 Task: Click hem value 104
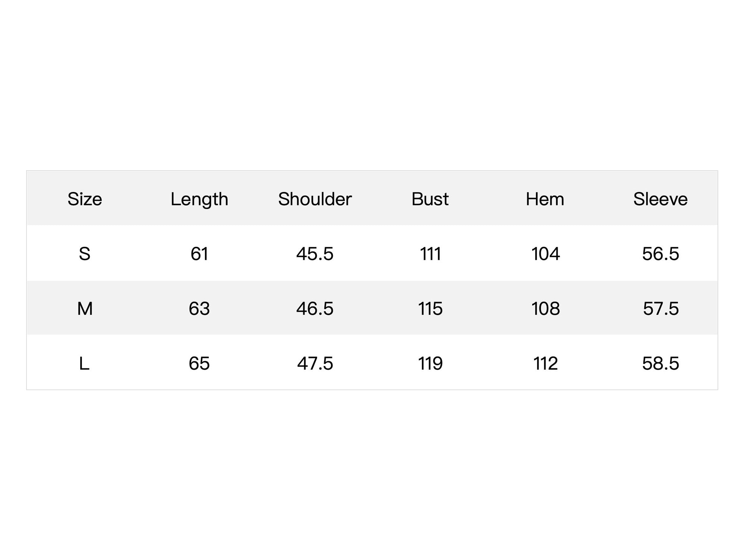545,254
